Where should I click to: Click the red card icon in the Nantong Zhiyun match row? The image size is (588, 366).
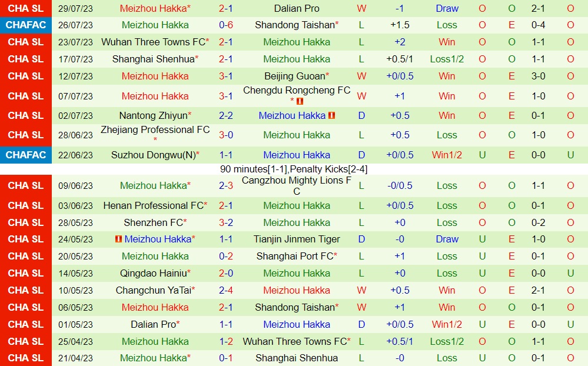[x=331, y=116]
